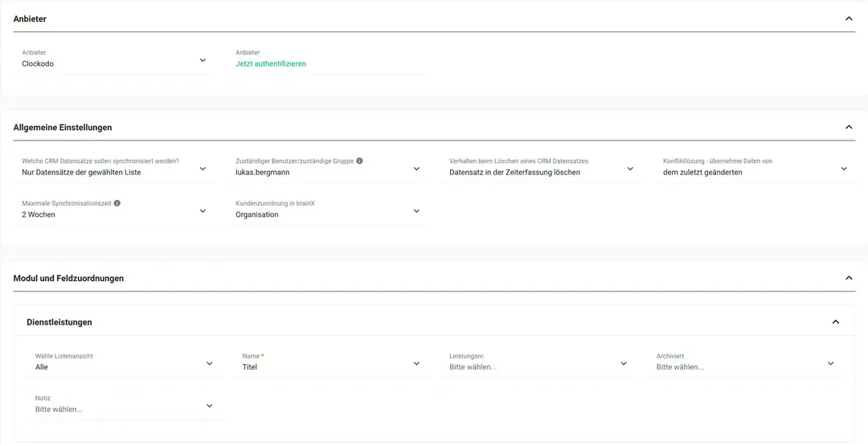Open the Archiviert dropdown
Viewport: 868px width, 445px height.
745,363
